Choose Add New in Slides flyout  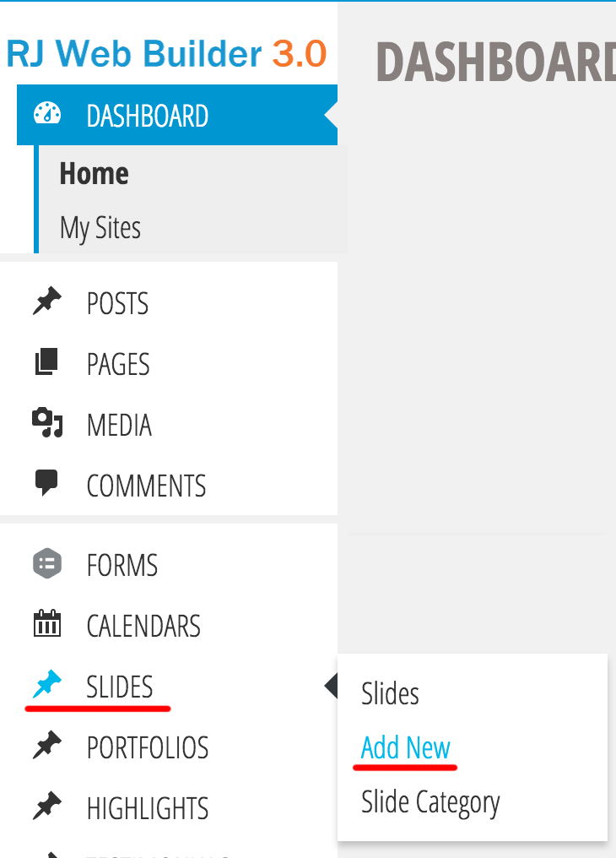click(x=406, y=748)
